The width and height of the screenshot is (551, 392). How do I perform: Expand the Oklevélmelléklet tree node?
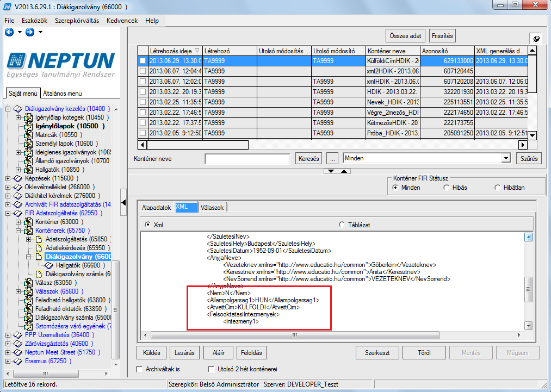pos(8,187)
